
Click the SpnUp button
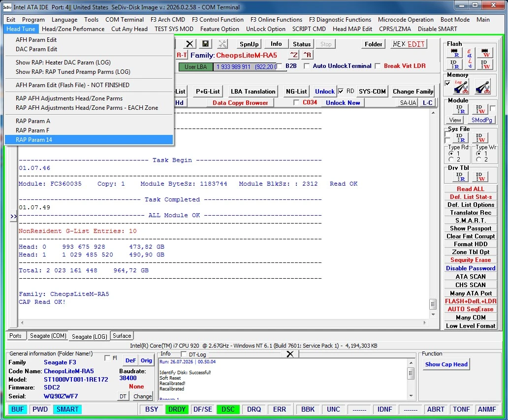[249, 44]
